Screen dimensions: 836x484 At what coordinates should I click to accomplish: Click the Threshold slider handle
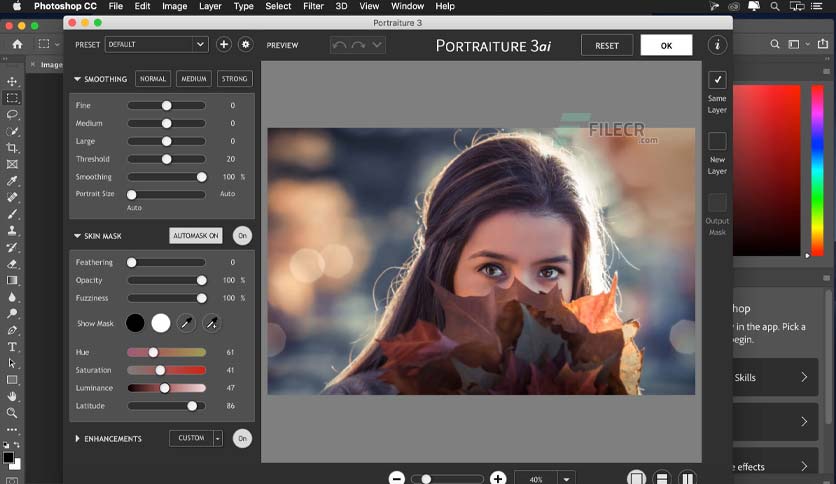pyautogui.click(x=166, y=159)
